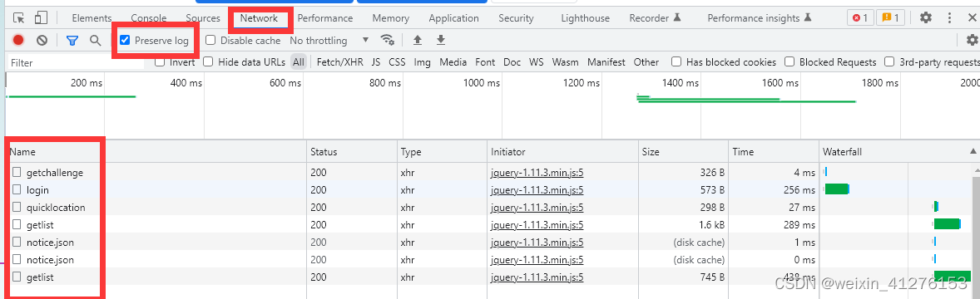Toggle the blue filter funnel icon
Image resolution: width=980 pixels, height=299 pixels.
(x=72, y=41)
